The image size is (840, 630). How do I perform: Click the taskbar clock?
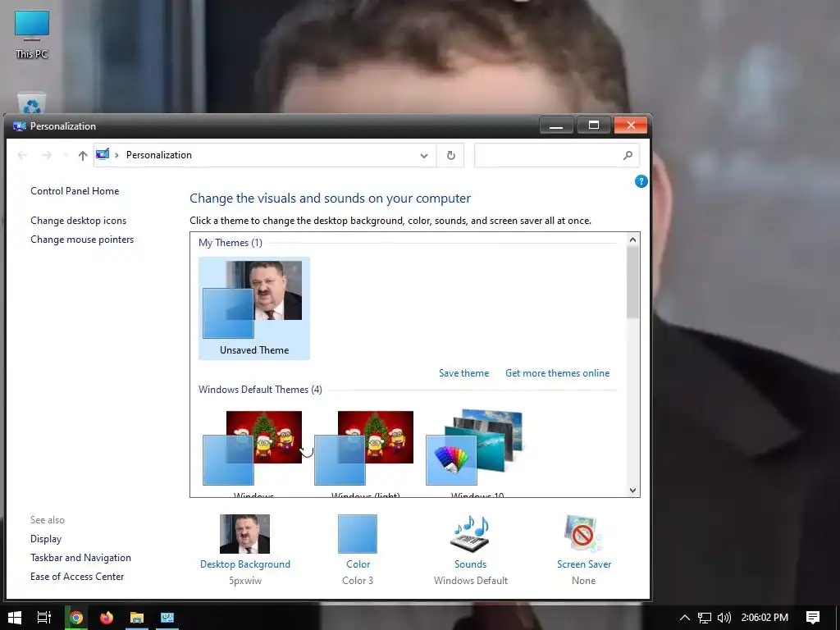[765, 618]
